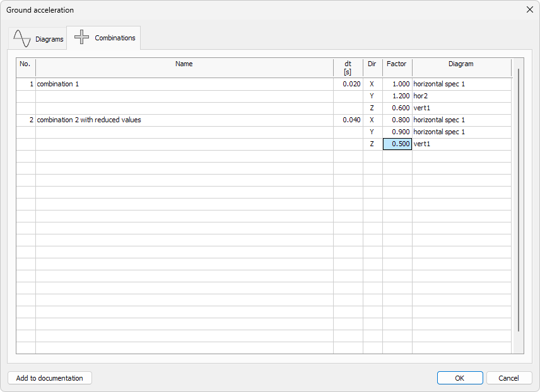Click the Add to documentation button
Screen dimensions: 540x392
(x=49, y=378)
